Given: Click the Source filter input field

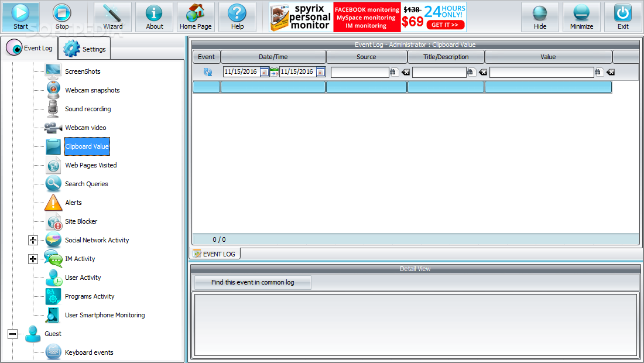Looking at the screenshot, I should (360, 72).
